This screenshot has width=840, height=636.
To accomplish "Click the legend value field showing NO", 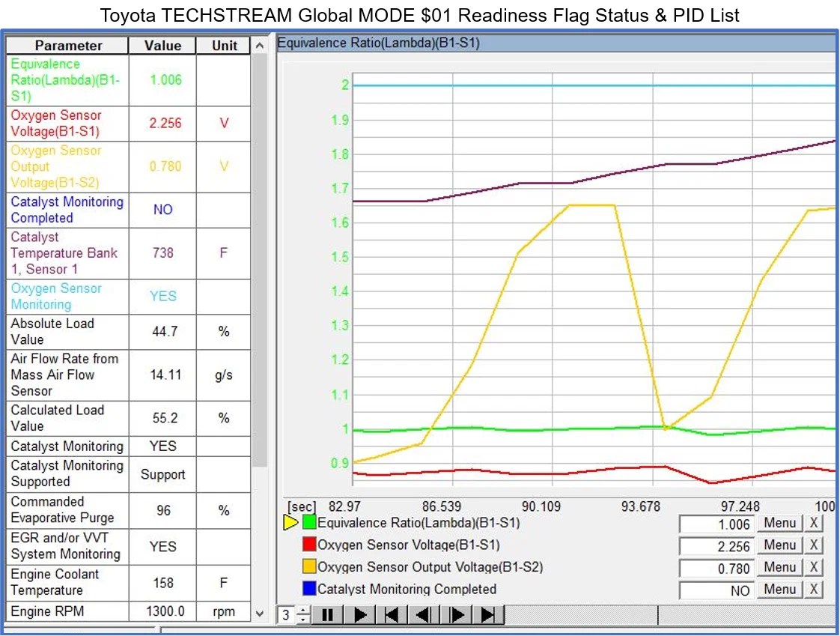I will tap(716, 590).
